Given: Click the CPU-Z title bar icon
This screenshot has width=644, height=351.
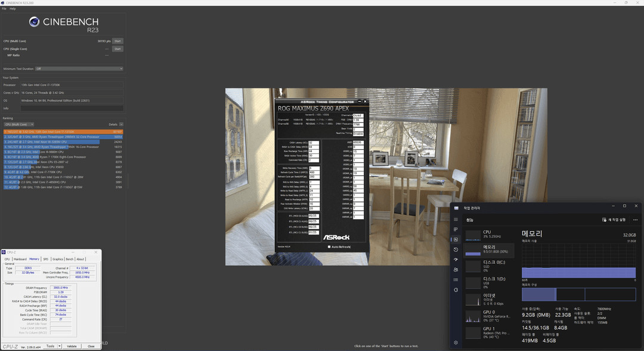Looking at the screenshot, I should (x=4, y=253).
